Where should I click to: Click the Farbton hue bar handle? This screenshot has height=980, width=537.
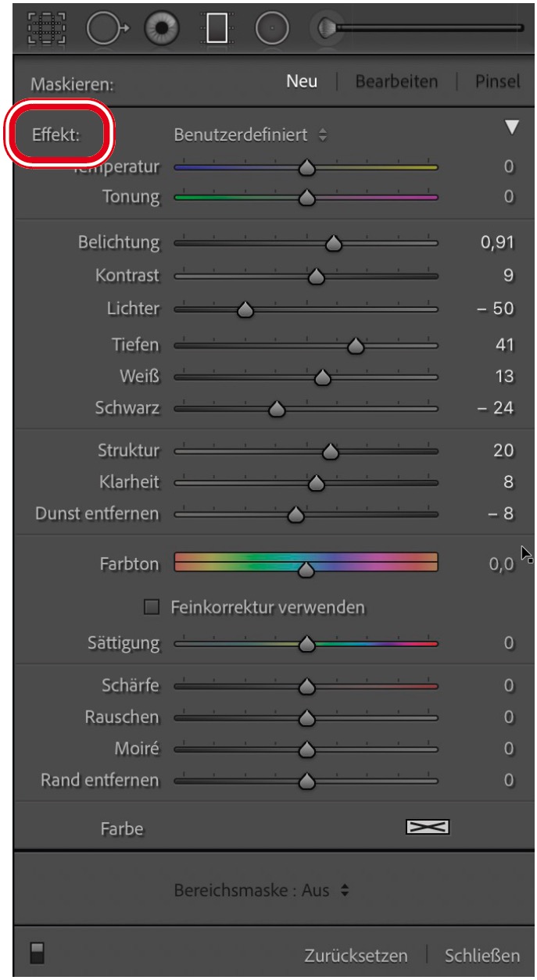point(306,570)
